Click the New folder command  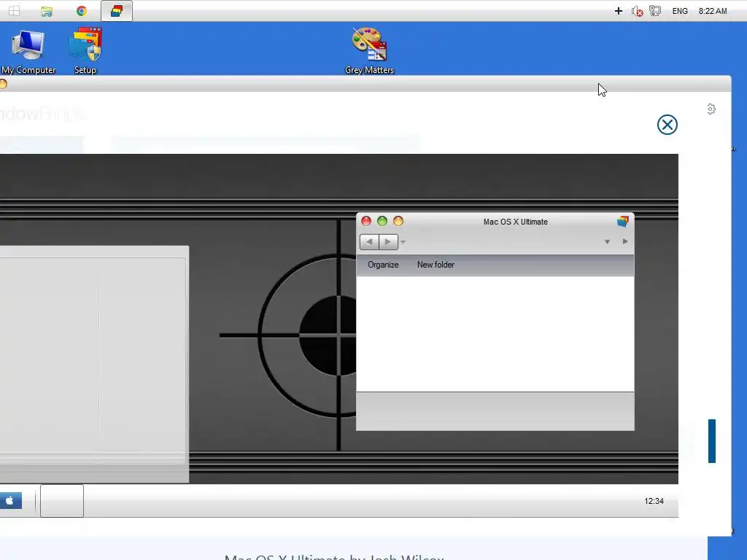point(436,265)
